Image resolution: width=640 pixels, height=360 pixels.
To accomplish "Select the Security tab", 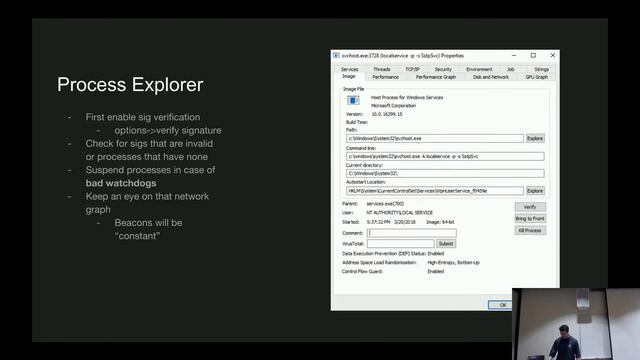I will pyautogui.click(x=443, y=69).
